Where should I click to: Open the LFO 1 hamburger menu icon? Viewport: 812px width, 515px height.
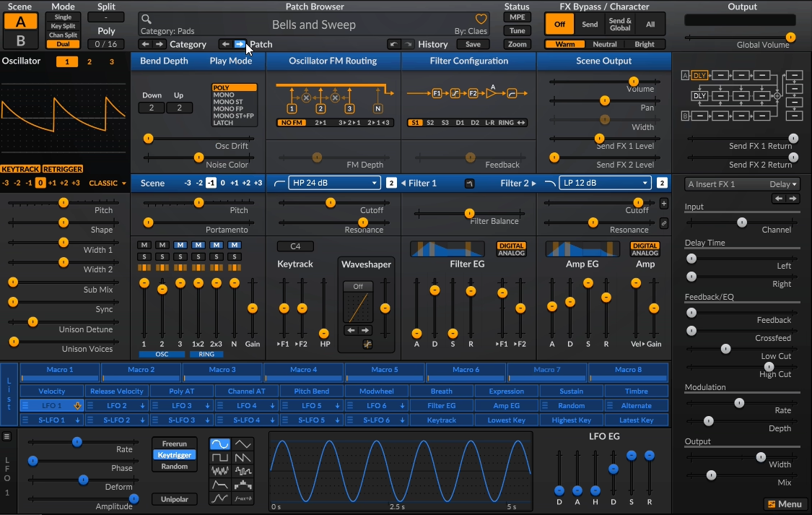pyautogui.click(x=6, y=436)
